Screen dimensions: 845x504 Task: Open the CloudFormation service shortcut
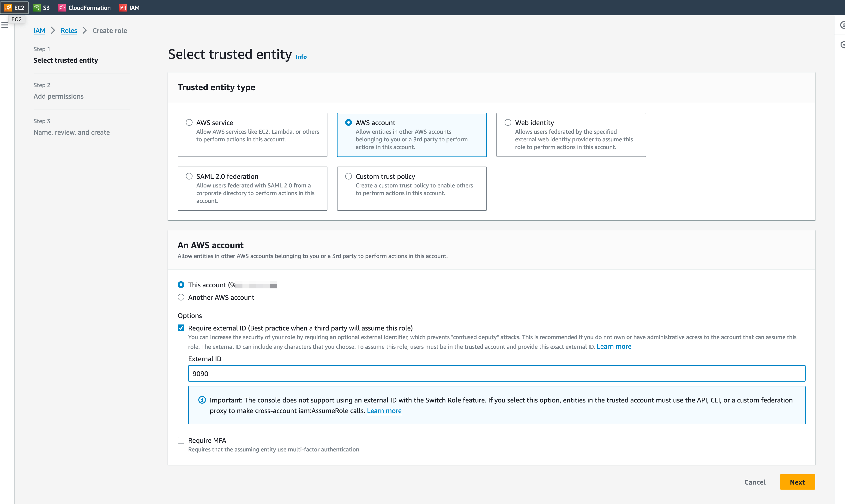click(84, 7)
